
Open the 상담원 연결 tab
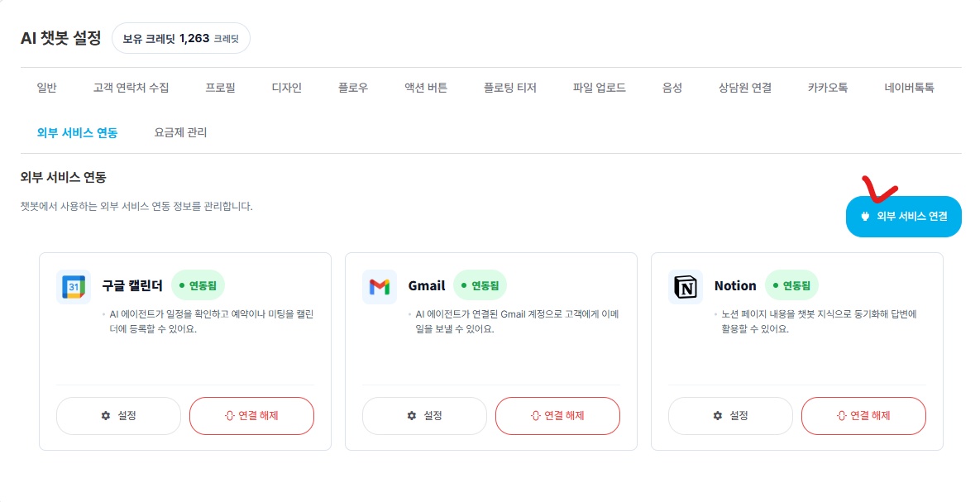coord(745,88)
